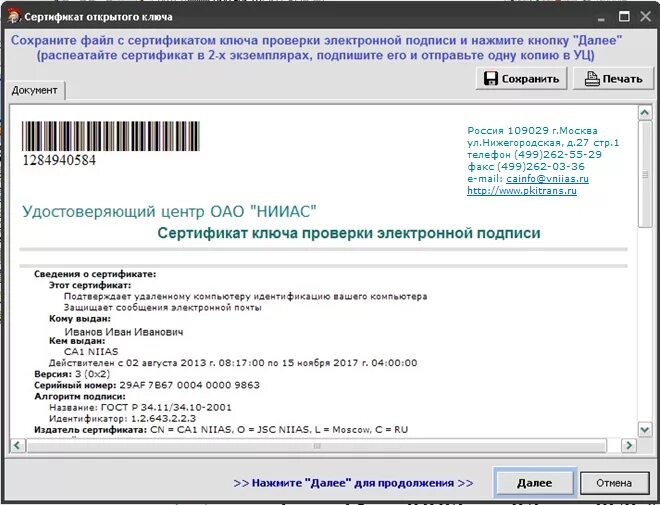Click the algorithm name ГОСТ Р 34.11/34.10-2001
Image resolution: width=660 pixels, height=505 pixels.
click(166, 407)
